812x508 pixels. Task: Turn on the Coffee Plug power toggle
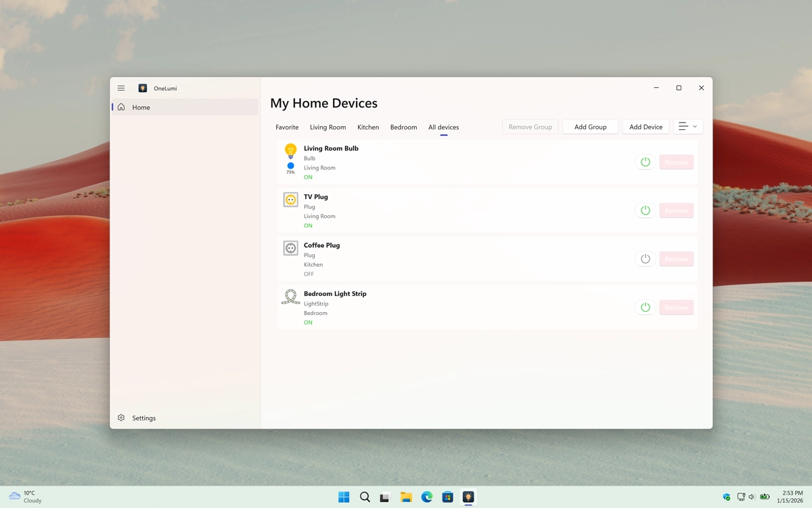[x=645, y=259]
